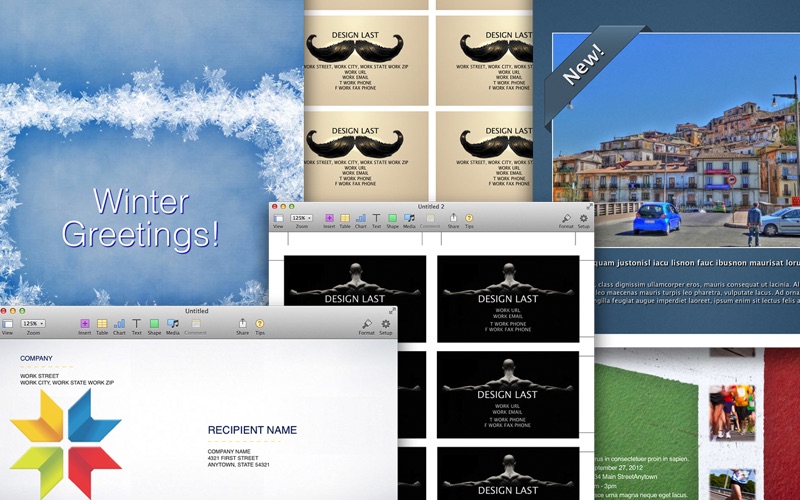Open Setup panel in the Untitled window
This screenshot has height=500, width=800.
click(385, 324)
